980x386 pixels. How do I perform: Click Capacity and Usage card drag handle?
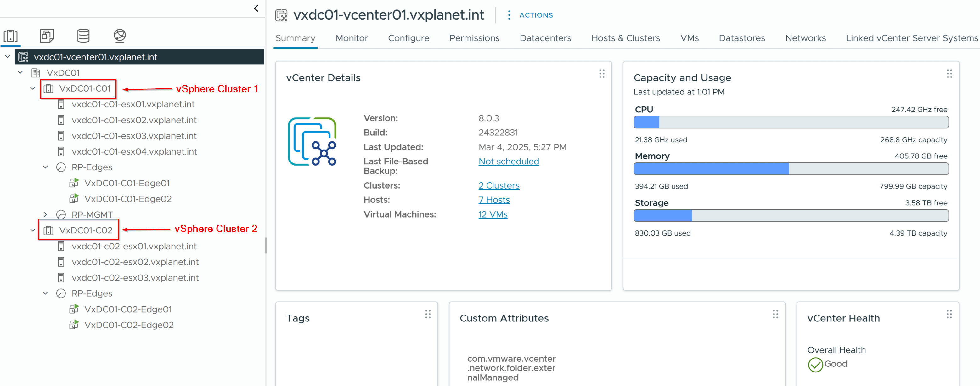pyautogui.click(x=949, y=74)
